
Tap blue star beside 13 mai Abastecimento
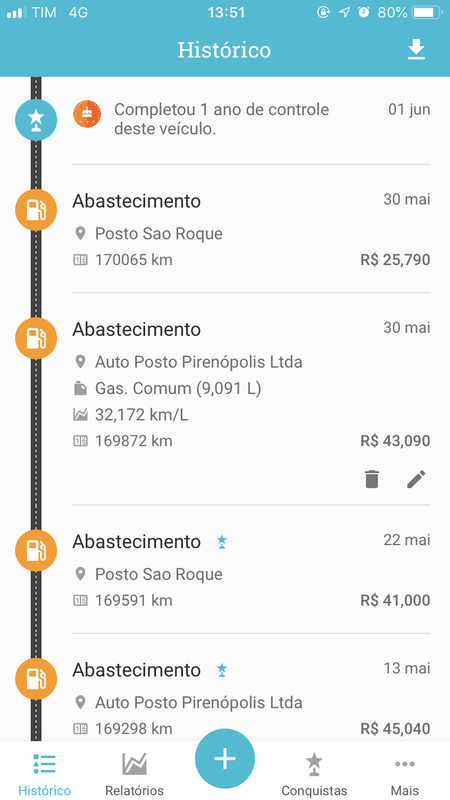(x=221, y=670)
